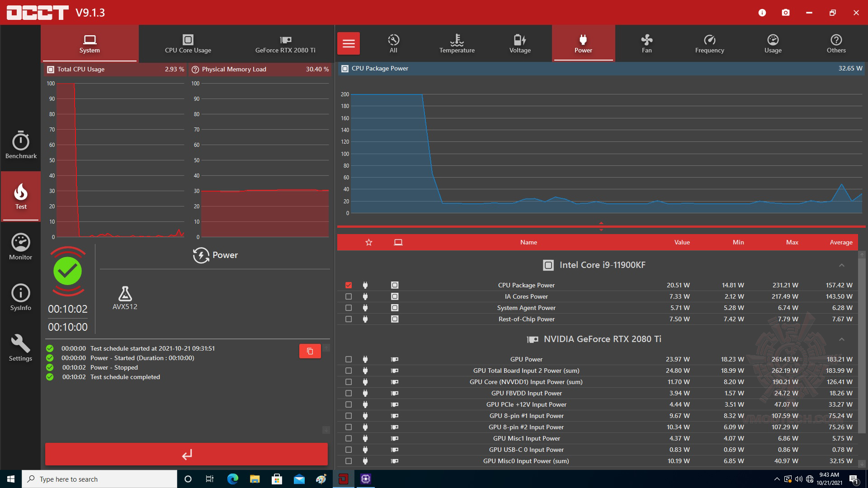
Task: Click the info icon in title bar
Action: (762, 13)
